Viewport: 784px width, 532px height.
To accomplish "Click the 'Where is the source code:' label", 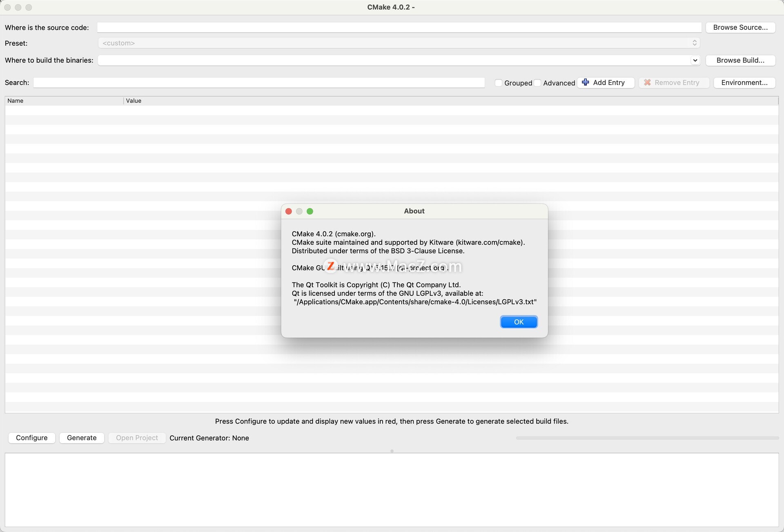I will click(47, 27).
